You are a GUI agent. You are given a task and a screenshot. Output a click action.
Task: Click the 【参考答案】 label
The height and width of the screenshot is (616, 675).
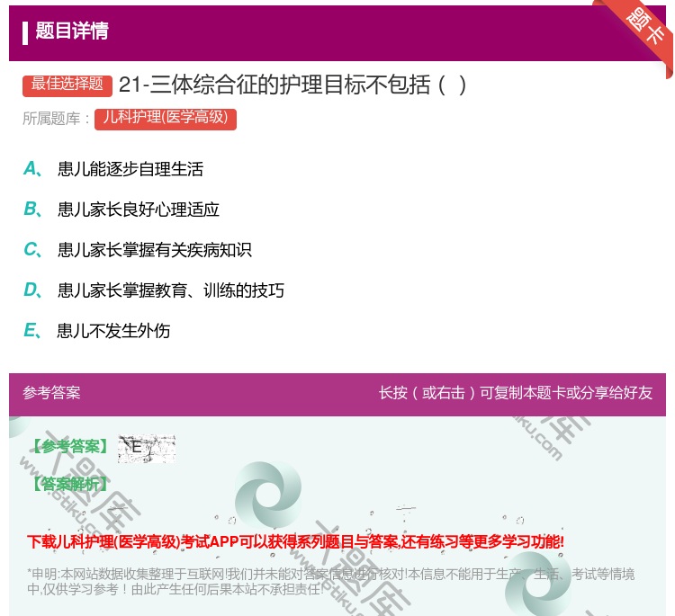click(x=71, y=447)
